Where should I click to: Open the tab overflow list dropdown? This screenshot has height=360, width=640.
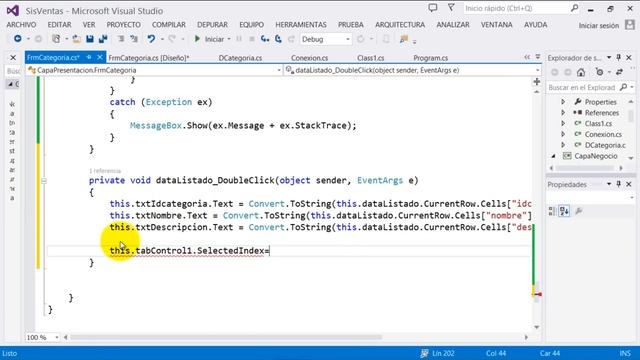click(x=538, y=57)
